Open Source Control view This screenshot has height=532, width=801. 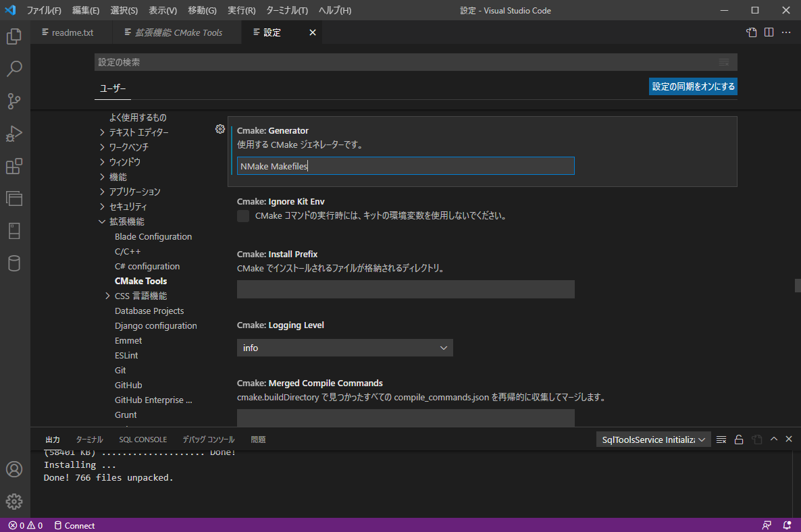click(15, 101)
